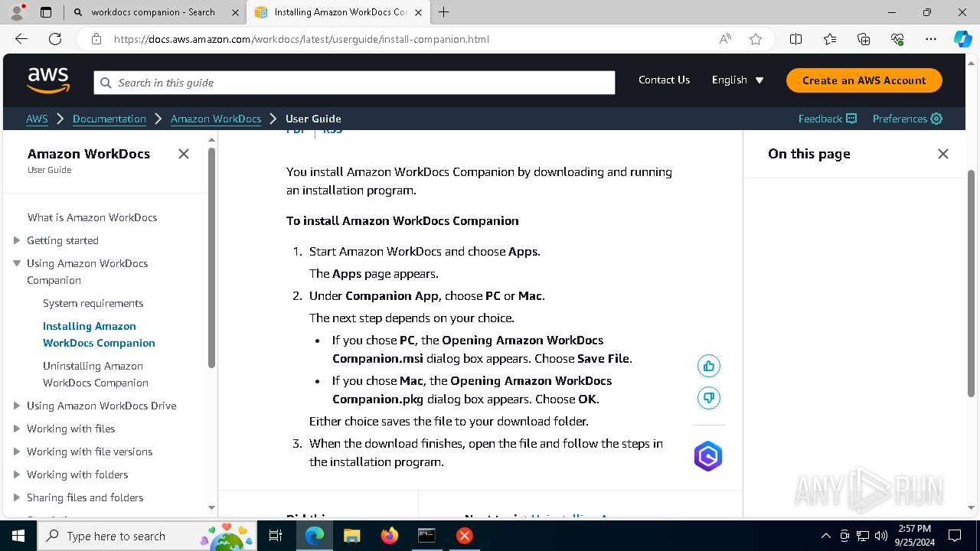980x551 pixels.
Task: Select Installing Amazon WorkDocs Companion in sidebar
Action: click(x=99, y=334)
